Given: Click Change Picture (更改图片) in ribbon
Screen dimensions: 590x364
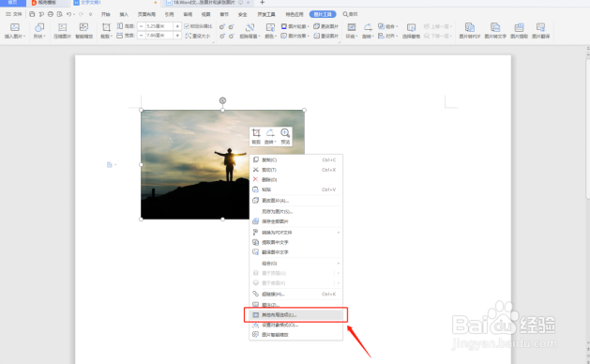Looking at the screenshot, I should (x=325, y=26).
